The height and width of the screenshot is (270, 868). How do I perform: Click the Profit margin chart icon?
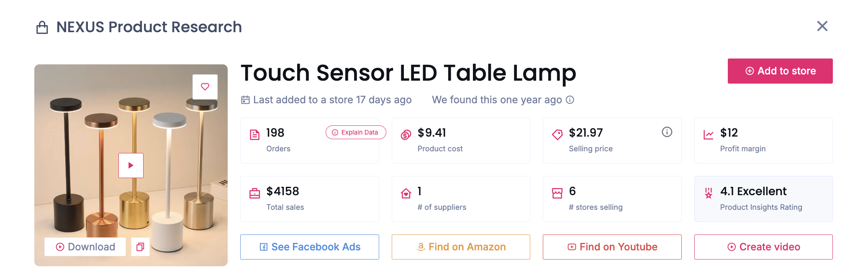point(708,135)
